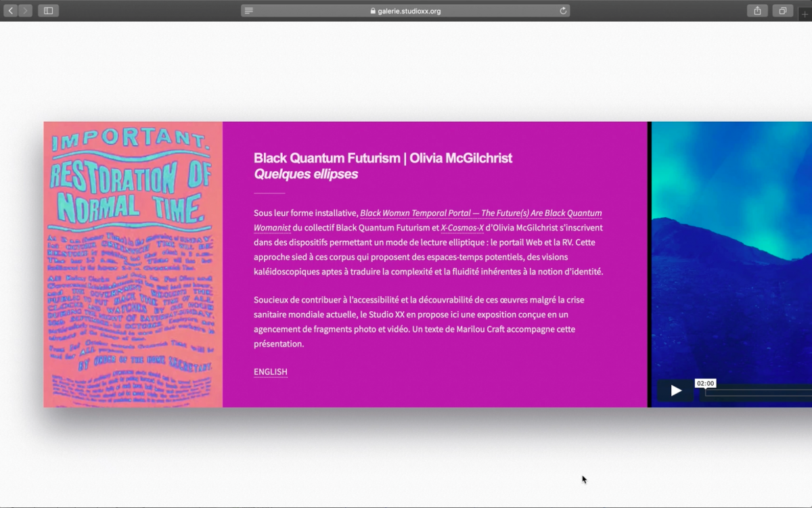Reload the page with the refresh icon
The width and height of the screenshot is (812, 508).
[x=563, y=11]
